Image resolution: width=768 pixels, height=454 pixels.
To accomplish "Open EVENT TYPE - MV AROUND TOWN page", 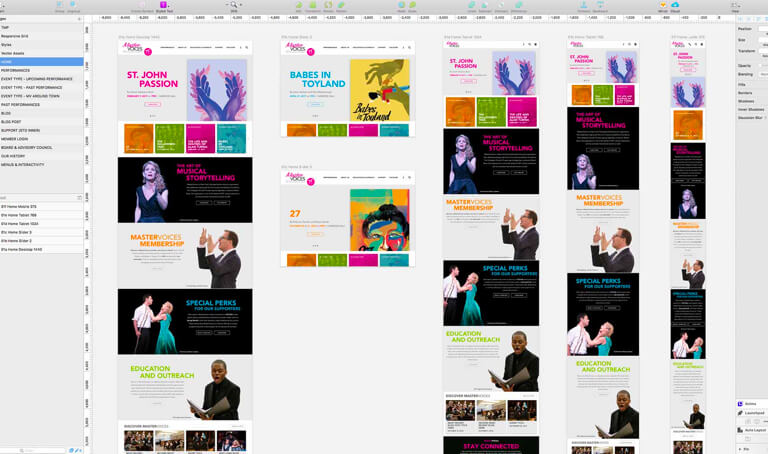I will [x=42, y=96].
